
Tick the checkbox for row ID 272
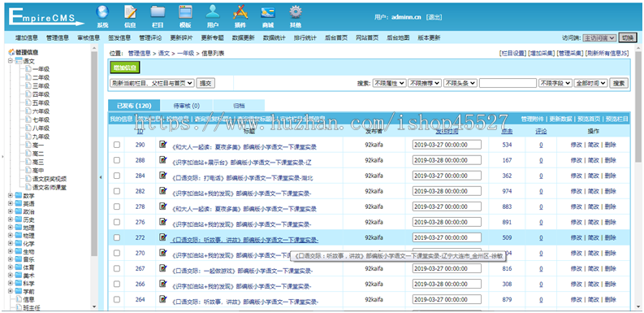point(117,237)
